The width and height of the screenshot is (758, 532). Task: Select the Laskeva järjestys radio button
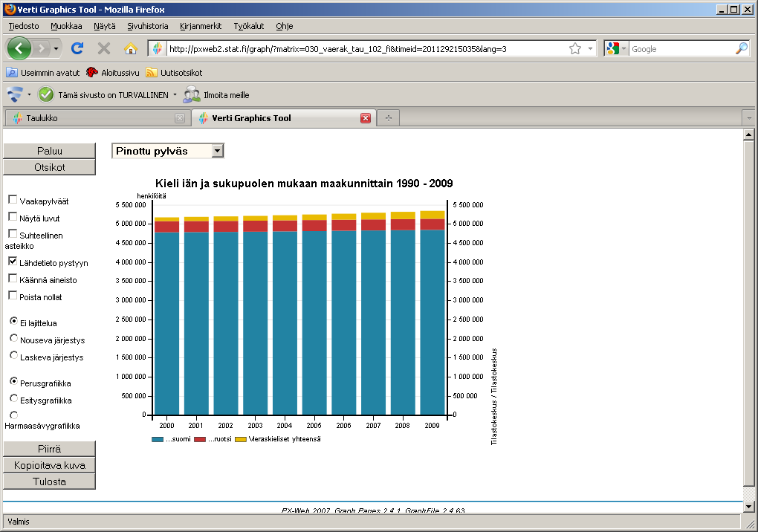click(14, 355)
